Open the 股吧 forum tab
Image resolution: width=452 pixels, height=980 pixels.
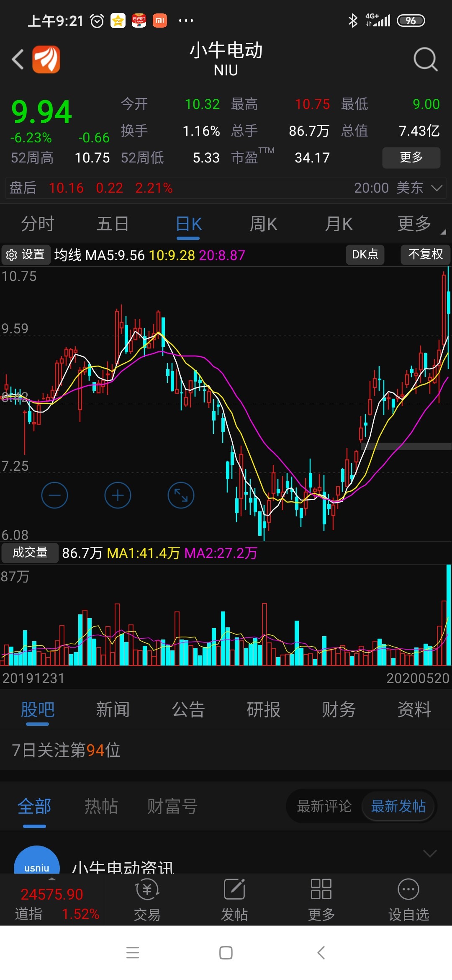pyautogui.click(x=38, y=709)
